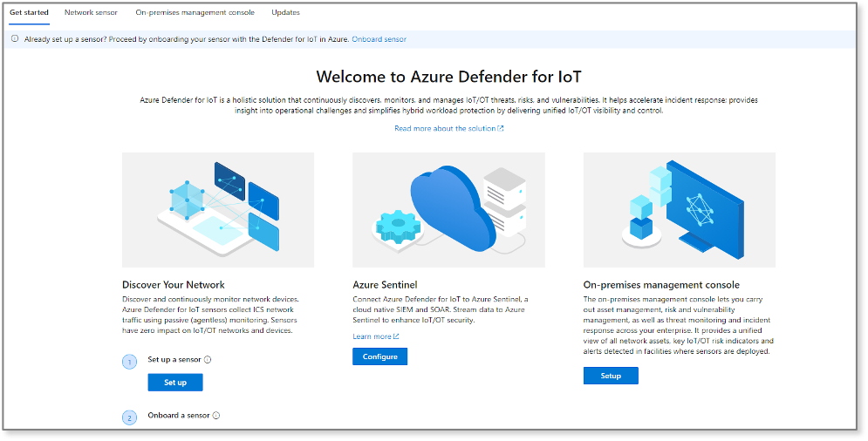Click the Onboard a sensor step label
The width and height of the screenshot is (868, 441).
tap(179, 416)
